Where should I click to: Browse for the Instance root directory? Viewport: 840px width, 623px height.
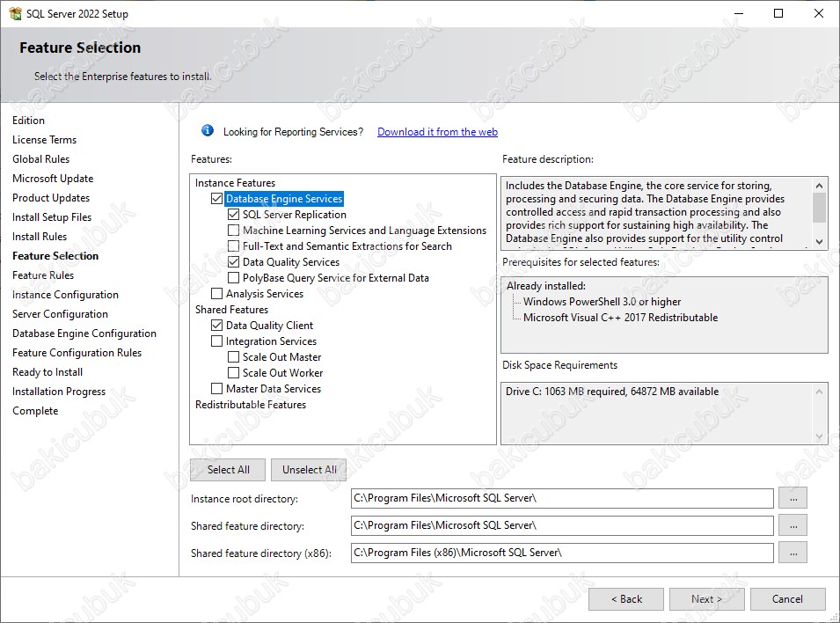793,499
